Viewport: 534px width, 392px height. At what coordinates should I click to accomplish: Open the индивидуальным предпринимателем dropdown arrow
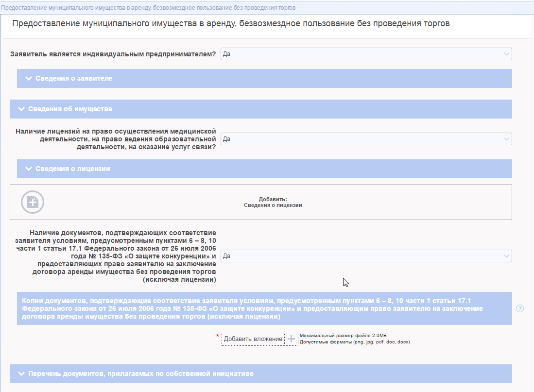(x=506, y=54)
